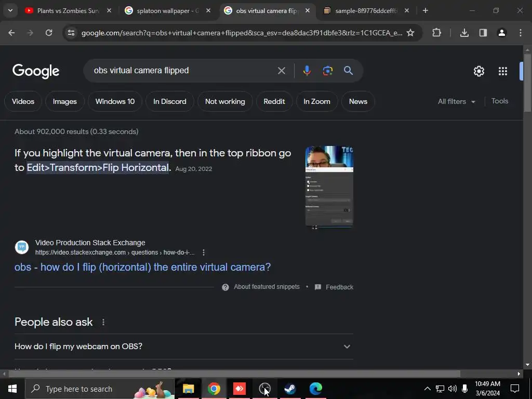Go forward with the arrow button
The width and height of the screenshot is (532, 399).
click(30, 33)
